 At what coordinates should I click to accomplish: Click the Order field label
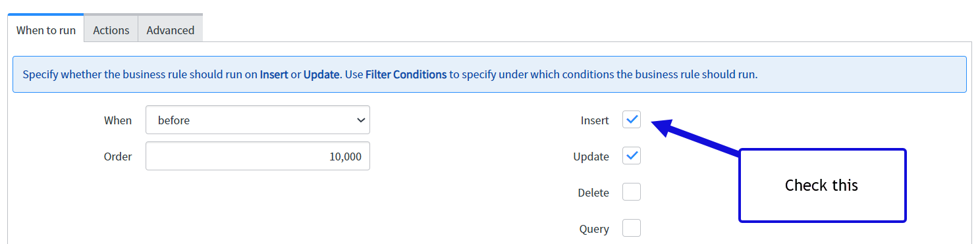[x=118, y=157]
